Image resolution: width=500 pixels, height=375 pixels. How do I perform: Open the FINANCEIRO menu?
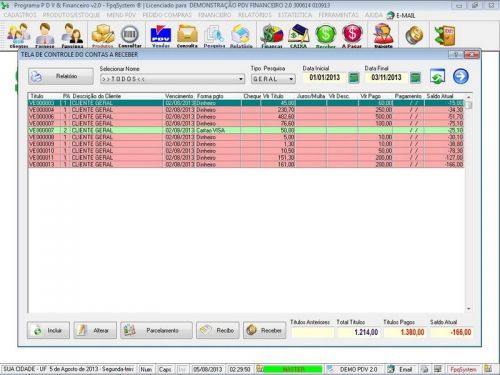tap(214, 15)
